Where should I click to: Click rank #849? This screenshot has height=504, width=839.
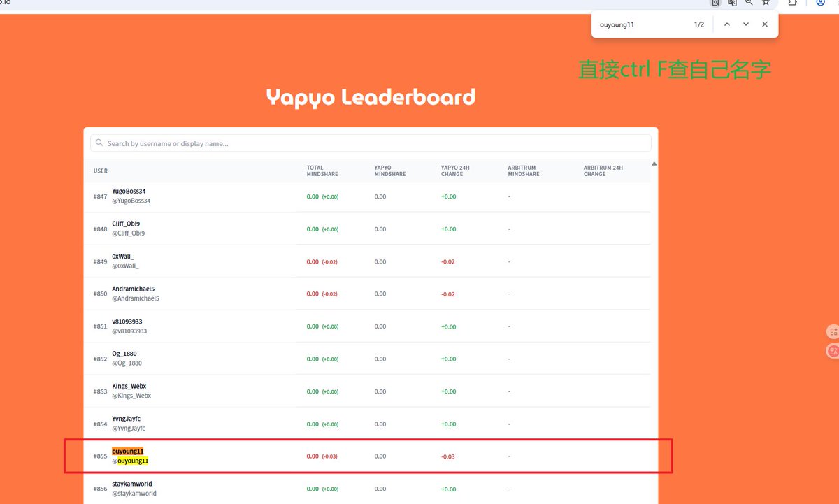click(100, 261)
